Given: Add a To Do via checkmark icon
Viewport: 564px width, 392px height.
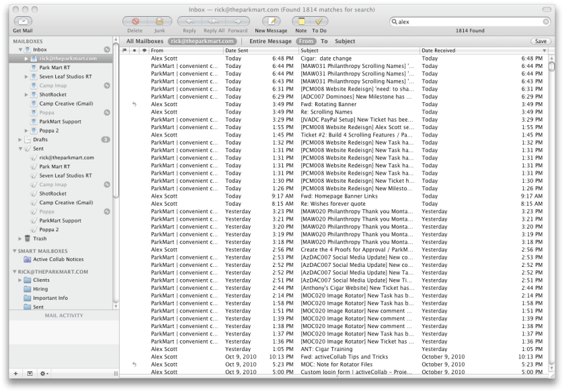Looking at the screenshot, I should click(x=319, y=22).
